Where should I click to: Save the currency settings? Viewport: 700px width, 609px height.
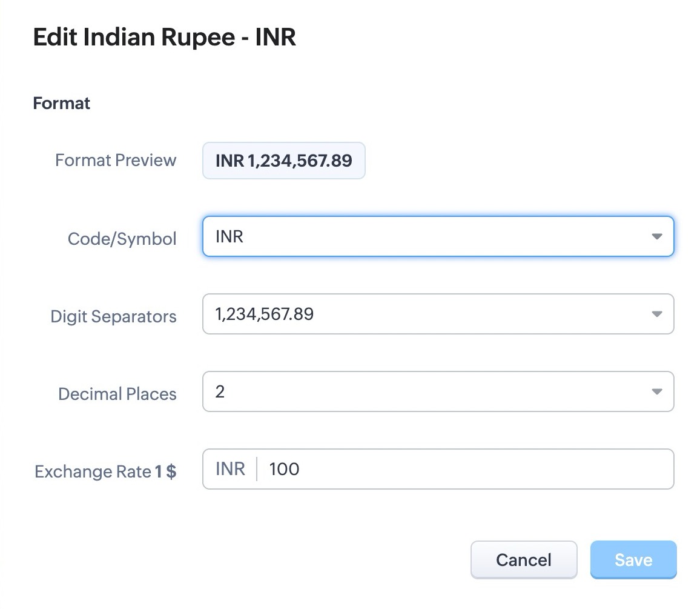(633, 560)
